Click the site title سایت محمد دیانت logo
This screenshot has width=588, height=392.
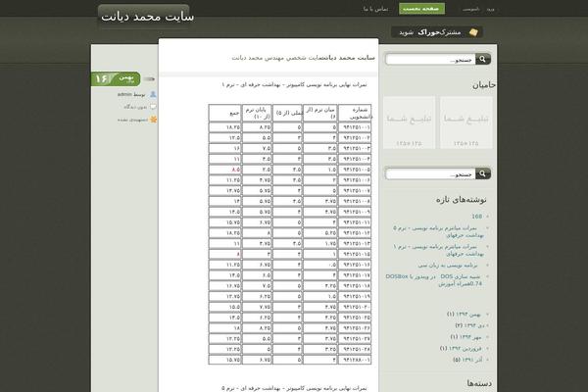coord(147,18)
